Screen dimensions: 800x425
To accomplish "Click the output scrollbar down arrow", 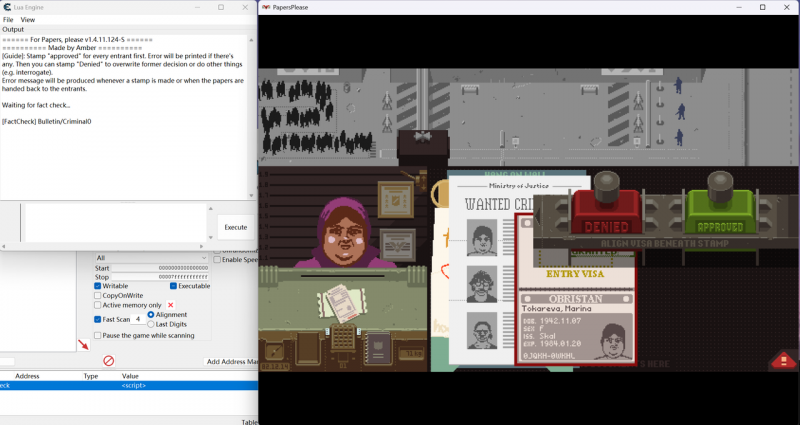I will [251, 195].
